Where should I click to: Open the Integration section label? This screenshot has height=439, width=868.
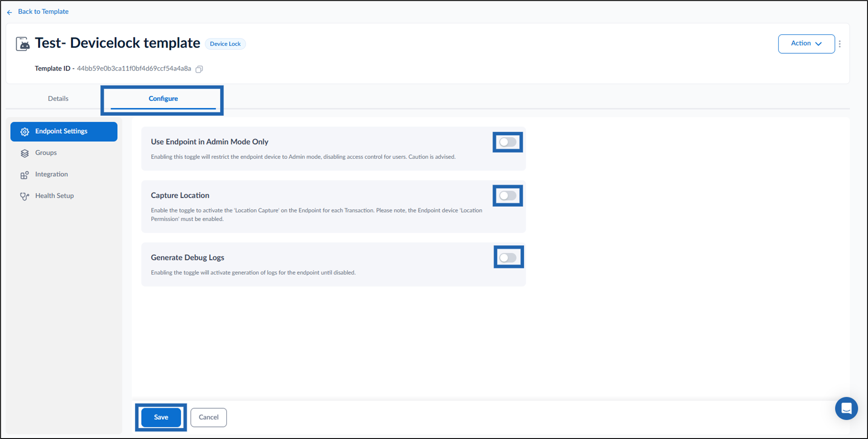coord(52,174)
